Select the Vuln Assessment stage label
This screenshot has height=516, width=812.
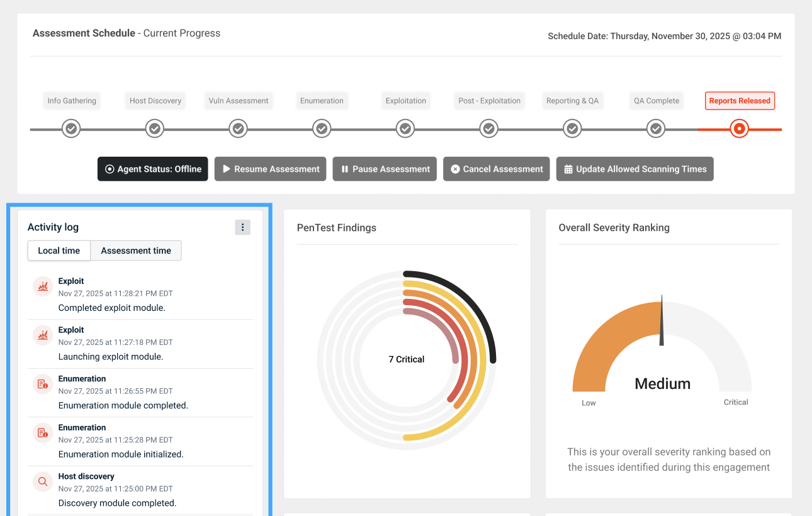coord(239,101)
